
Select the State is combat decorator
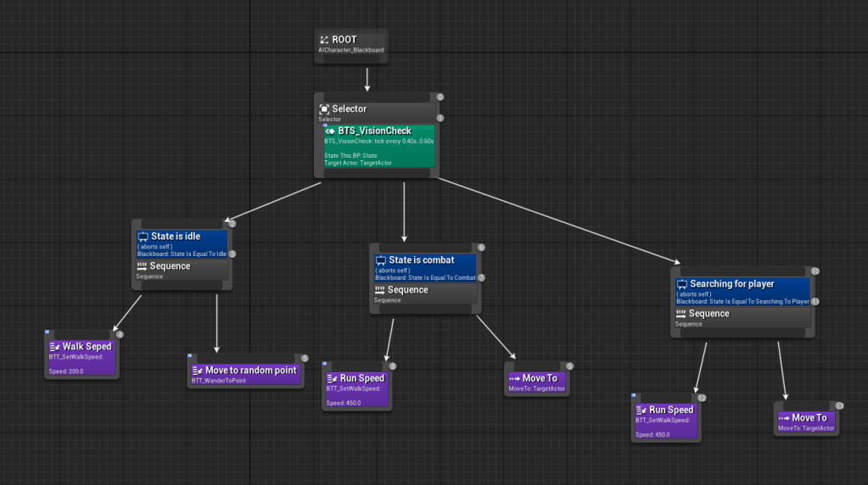click(424, 266)
